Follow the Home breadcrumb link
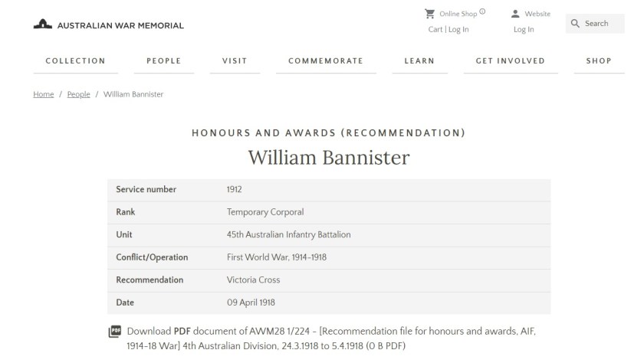Image resolution: width=644 pixels, height=363 pixels. (43, 94)
